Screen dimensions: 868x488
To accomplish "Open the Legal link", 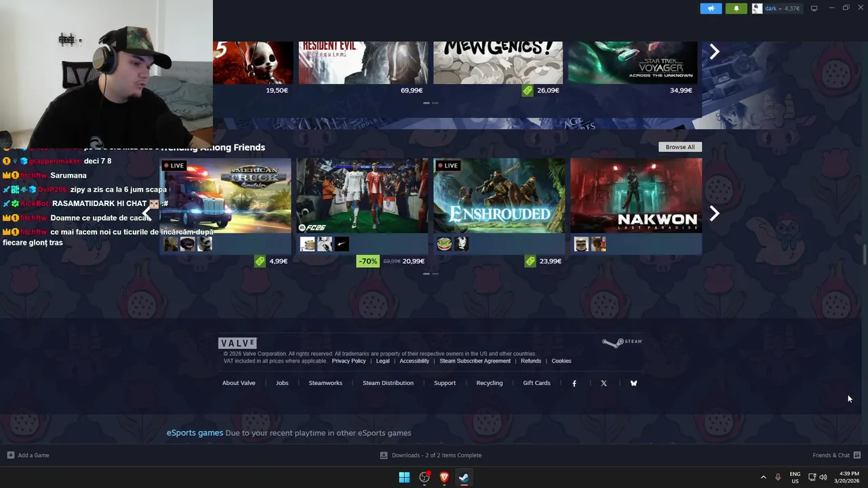I will tap(383, 361).
